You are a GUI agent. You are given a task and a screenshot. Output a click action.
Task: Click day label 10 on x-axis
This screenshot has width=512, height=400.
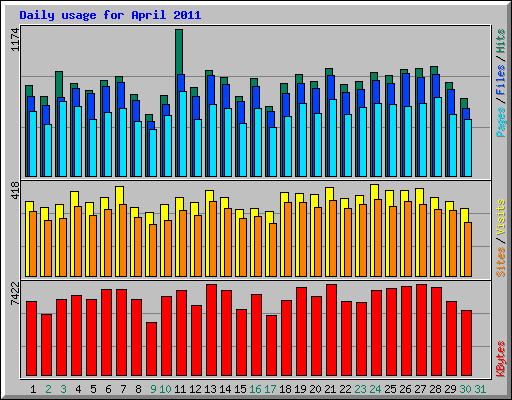165,389
